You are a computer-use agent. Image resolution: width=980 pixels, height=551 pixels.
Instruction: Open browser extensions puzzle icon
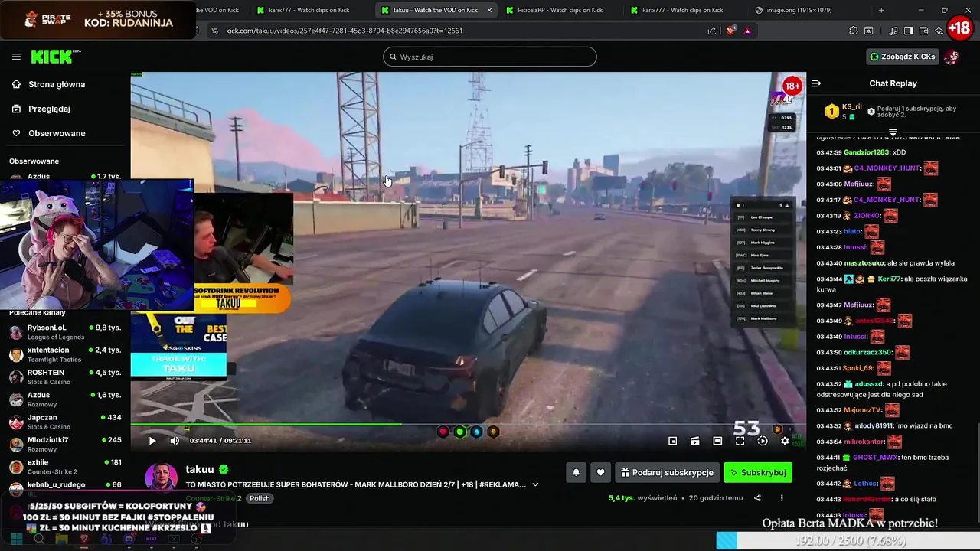[854, 31]
